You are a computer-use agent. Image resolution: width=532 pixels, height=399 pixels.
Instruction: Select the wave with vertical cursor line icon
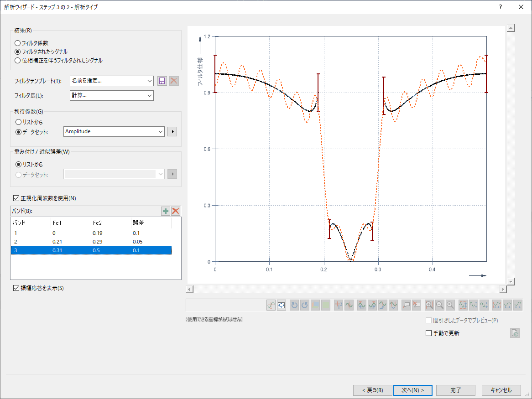click(349, 305)
